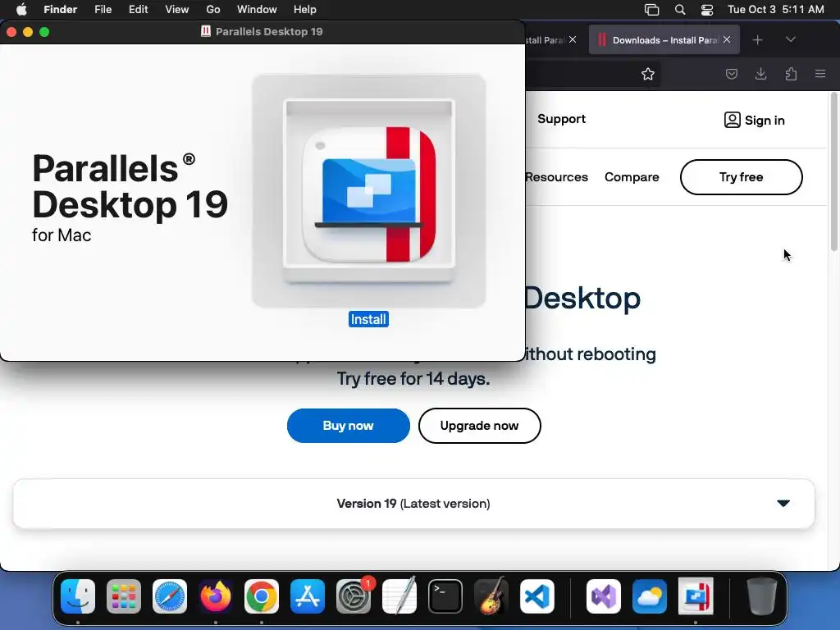Open the File menu
Image resolution: width=840 pixels, height=630 pixels.
[x=103, y=10]
